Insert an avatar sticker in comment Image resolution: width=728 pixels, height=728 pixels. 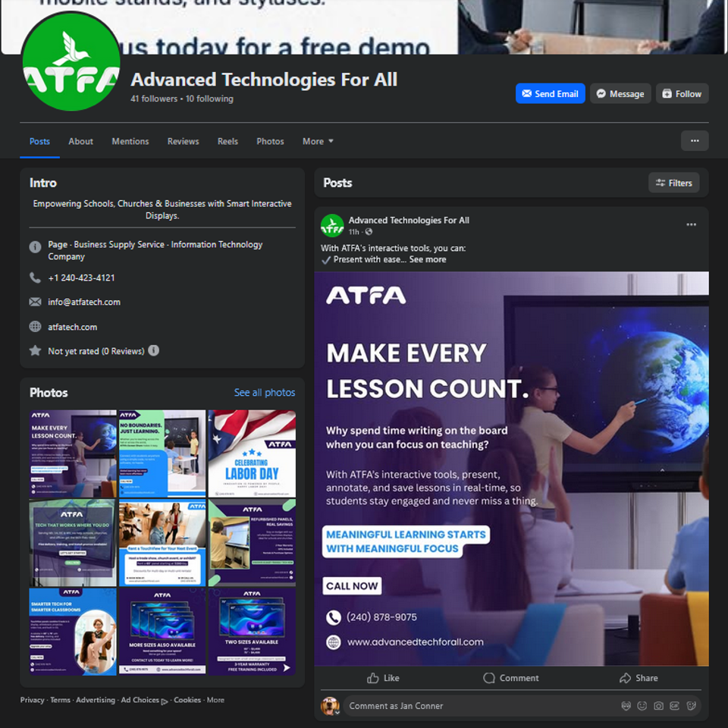point(626,706)
